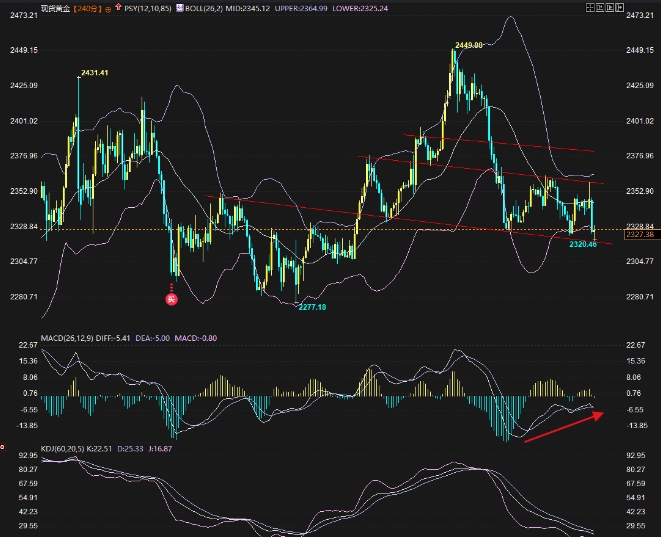
Task: Select the PSY(12,10,85) indicator label
Action: pyautogui.click(x=148, y=8)
